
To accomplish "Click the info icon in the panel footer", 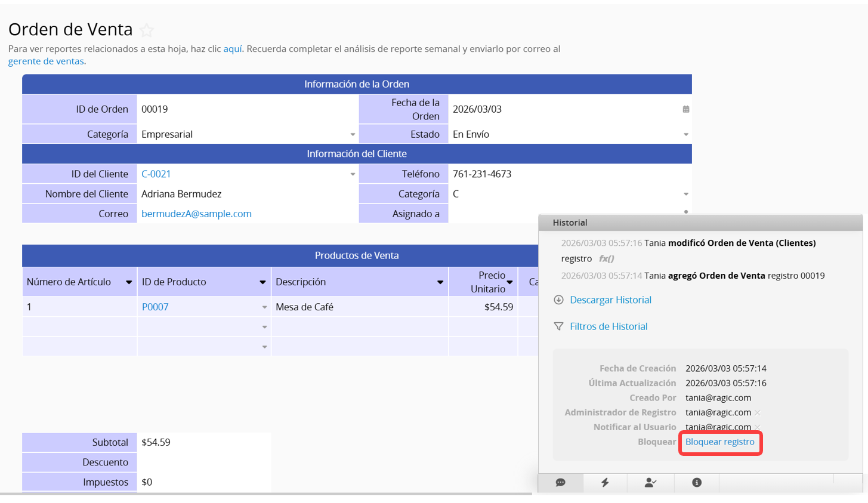I will coord(696,483).
